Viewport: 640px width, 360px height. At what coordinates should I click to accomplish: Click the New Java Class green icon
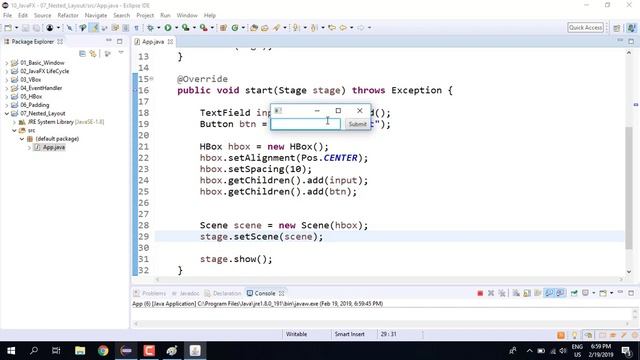click(235, 28)
